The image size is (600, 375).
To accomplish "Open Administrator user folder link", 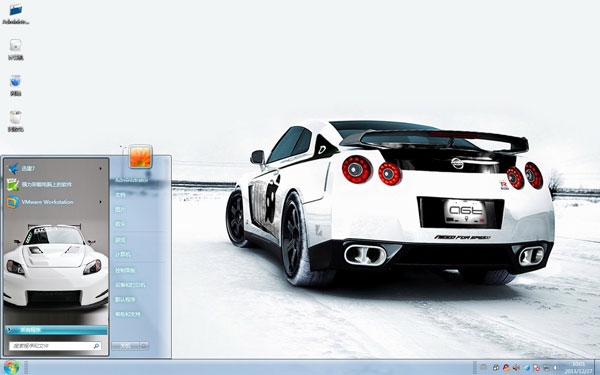I will pyautogui.click(x=132, y=180).
